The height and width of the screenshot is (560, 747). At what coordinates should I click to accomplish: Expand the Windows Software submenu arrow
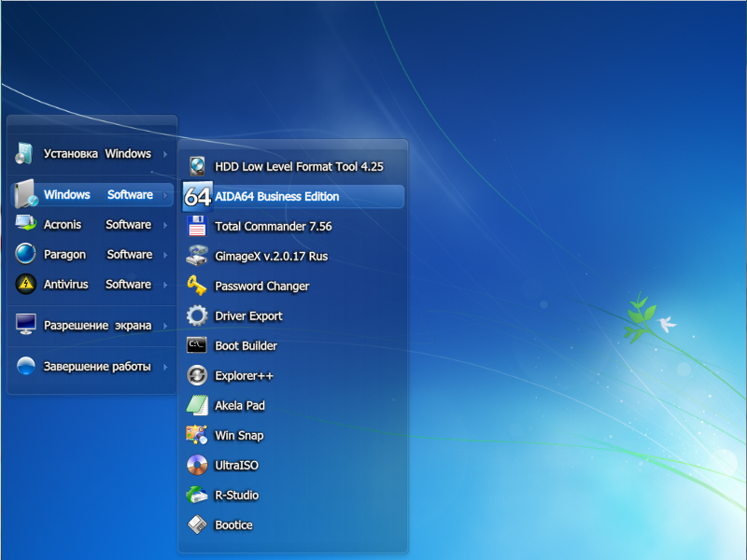[x=165, y=195]
